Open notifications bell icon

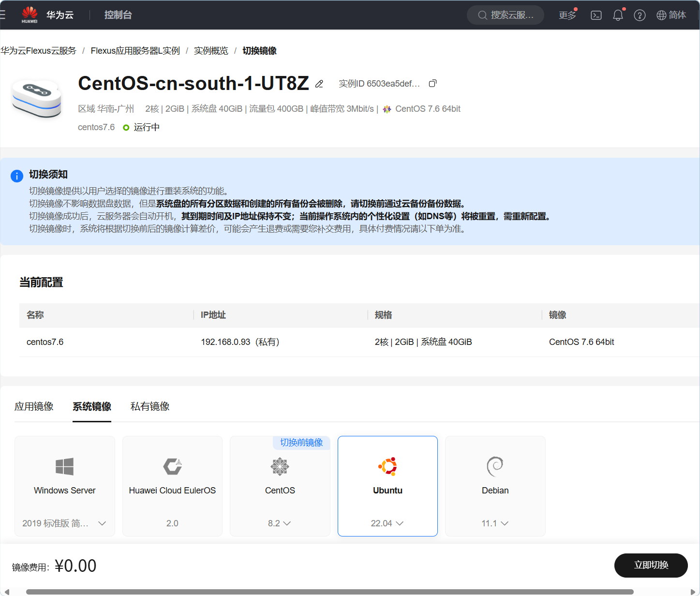[618, 15]
